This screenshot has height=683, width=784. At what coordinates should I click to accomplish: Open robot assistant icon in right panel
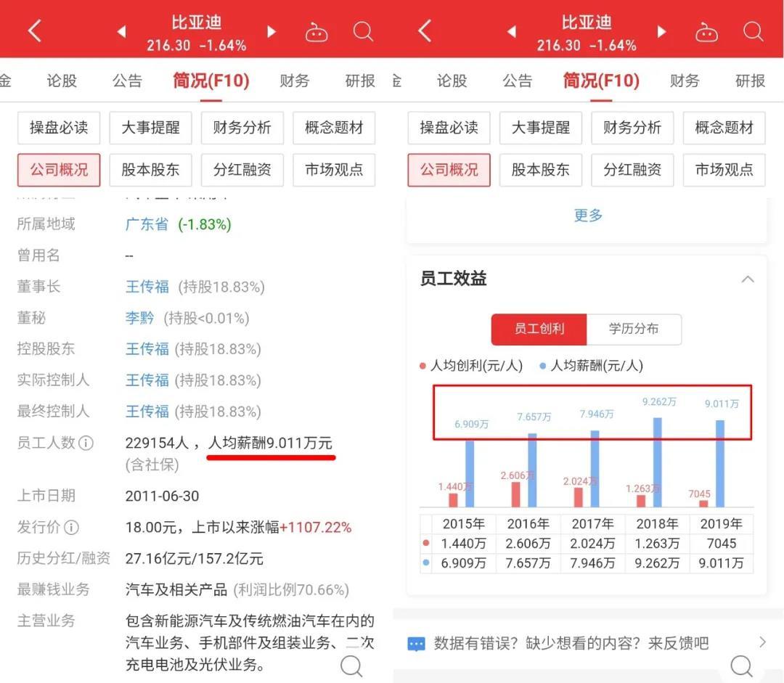706,33
